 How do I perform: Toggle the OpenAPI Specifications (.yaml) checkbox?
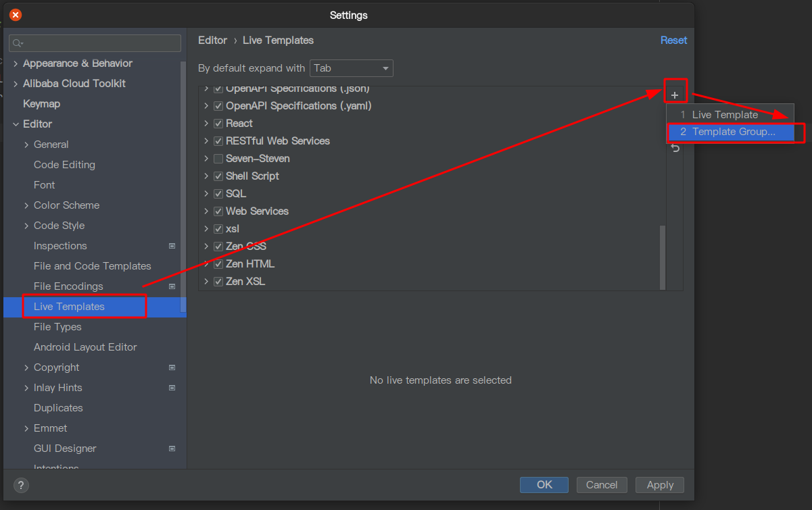[x=218, y=106]
